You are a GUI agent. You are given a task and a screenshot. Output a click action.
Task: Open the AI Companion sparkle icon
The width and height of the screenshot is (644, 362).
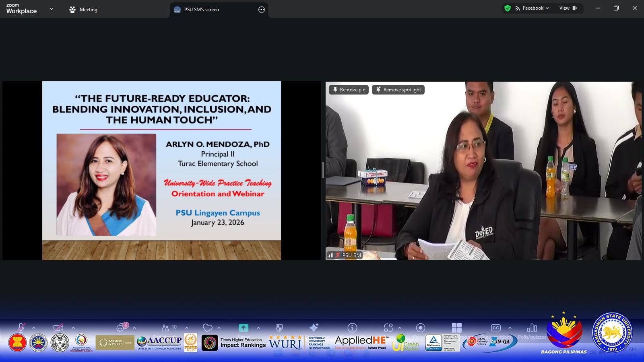314,327
